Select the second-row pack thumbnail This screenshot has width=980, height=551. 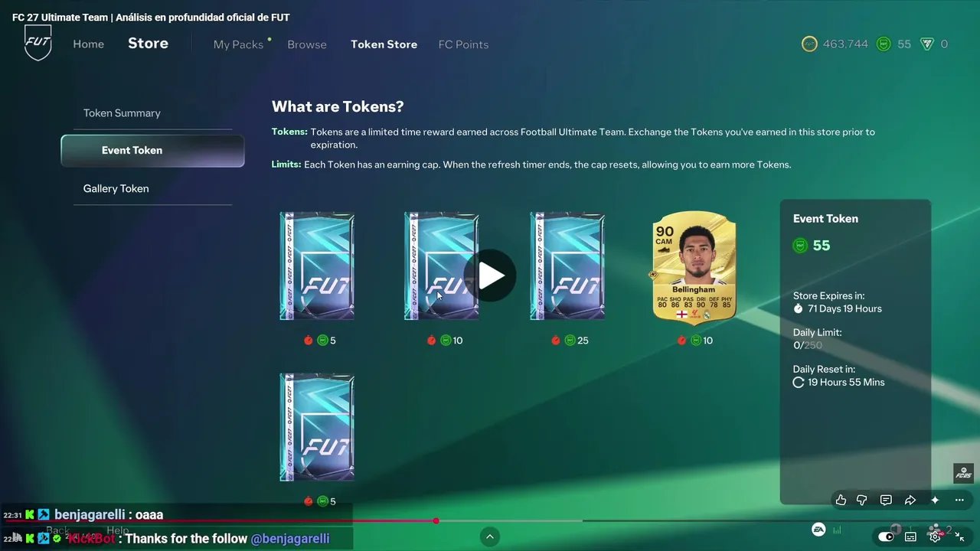(x=317, y=427)
